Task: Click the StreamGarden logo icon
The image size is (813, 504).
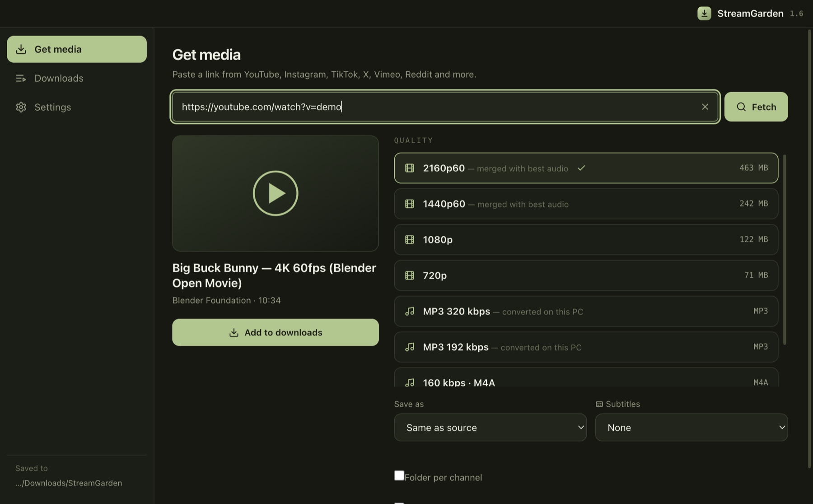Action: pyautogui.click(x=704, y=14)
